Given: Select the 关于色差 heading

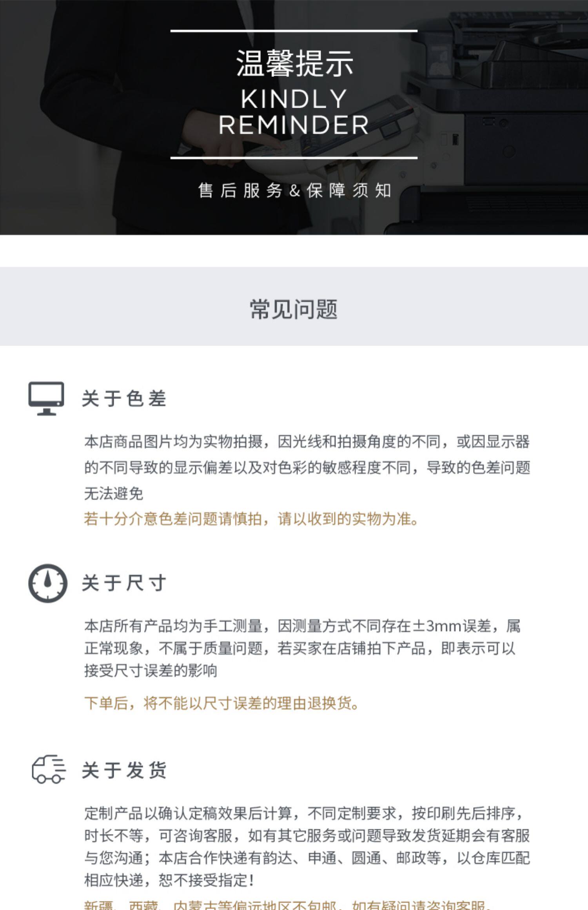Looking at the screenshot, I should pyautogui.click(x=124, y=399).
